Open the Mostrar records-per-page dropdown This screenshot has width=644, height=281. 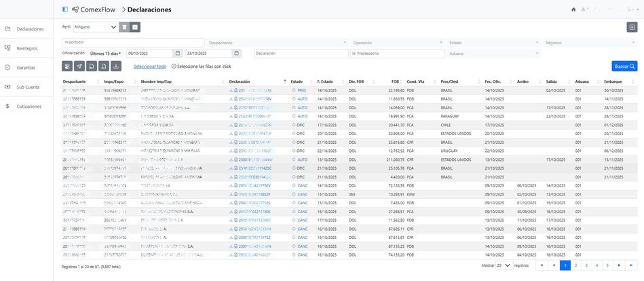pyautogui.click(x=504, y=265)
